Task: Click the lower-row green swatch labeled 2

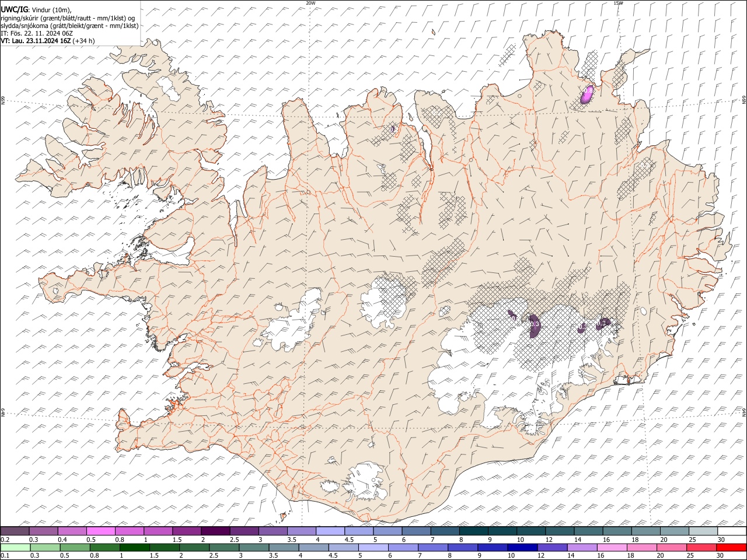Action: [194, 547]
